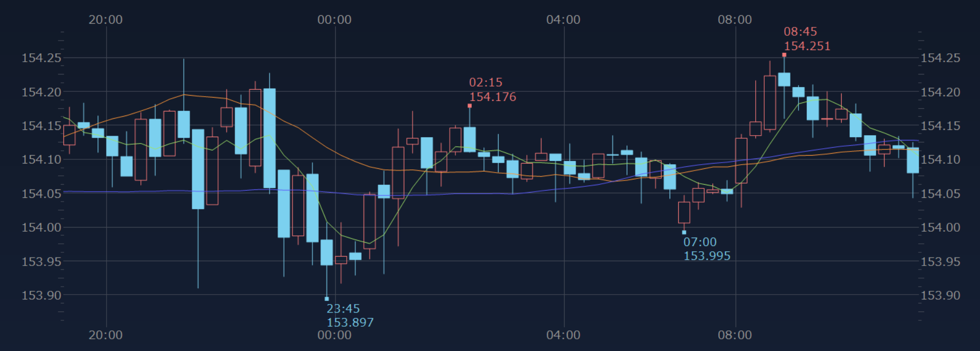Image resolution: width=980 pixels, height=351 pixels.
Task: Click the blue square marker below 23:45 candle
Action: [327, 299]
